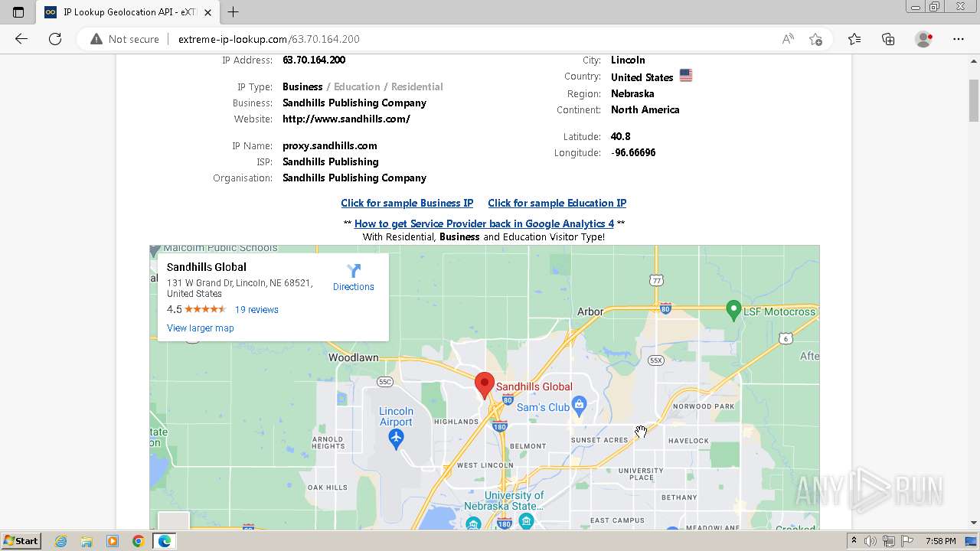
Task: Click the latitude value 40.8
Action: coord(621,137)
